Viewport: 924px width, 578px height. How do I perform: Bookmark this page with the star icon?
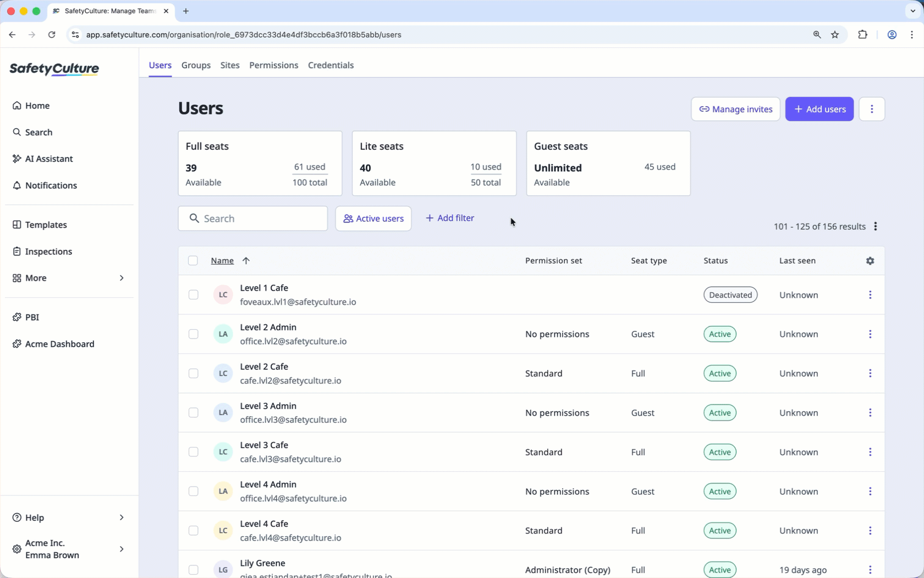(x=835, y=35)
